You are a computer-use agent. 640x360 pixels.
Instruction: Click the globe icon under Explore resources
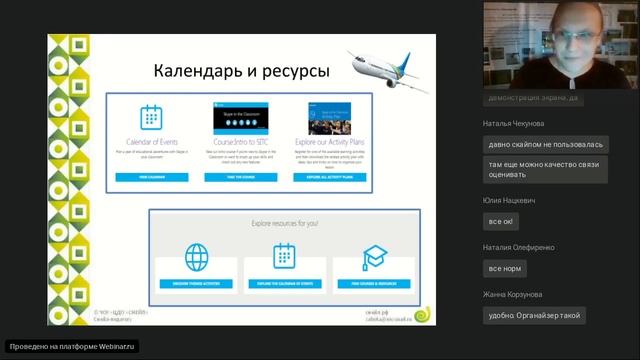[196, 258]
